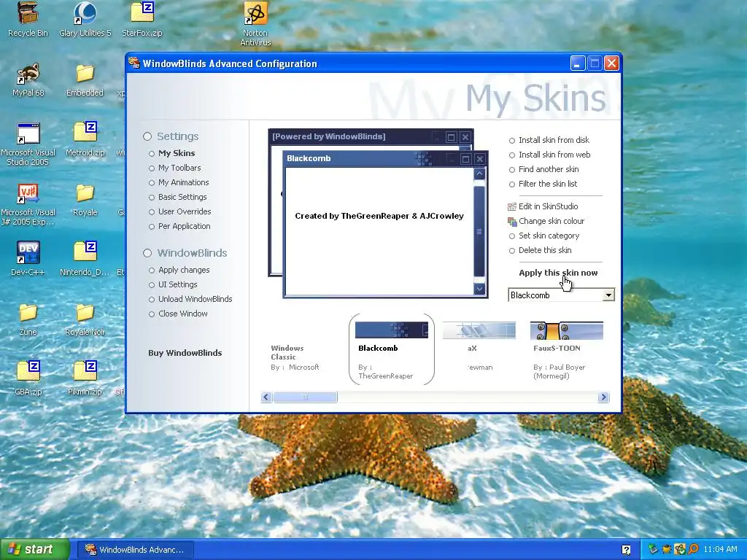Choose the Unload WindowBlinds option
747x560 pixels.
190,299
